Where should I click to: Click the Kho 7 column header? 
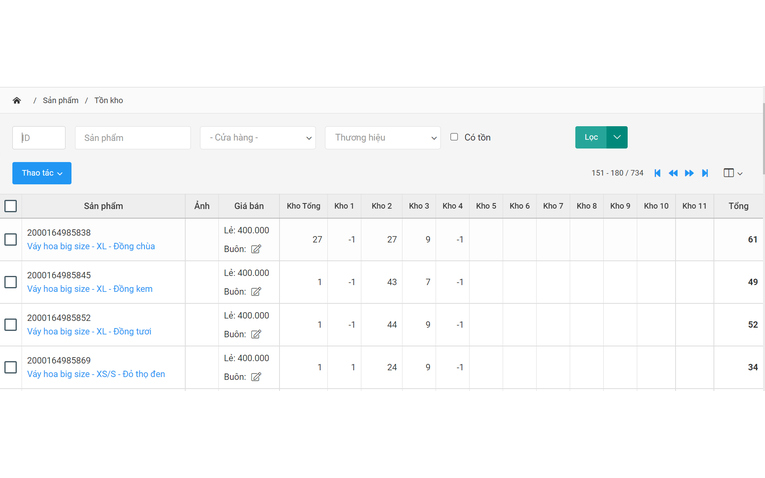(x=553, y=206)
